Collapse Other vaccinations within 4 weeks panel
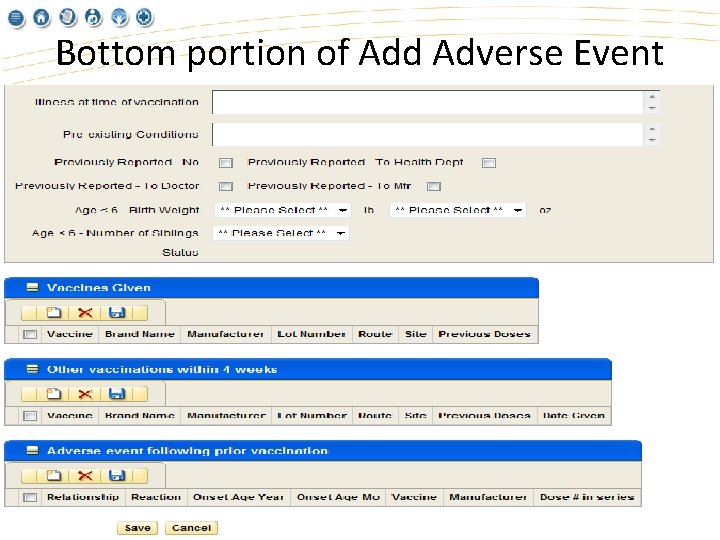Image resolution: width=720 pixels, height=540 pixels. pyautogui.click(x=32, y=369)
